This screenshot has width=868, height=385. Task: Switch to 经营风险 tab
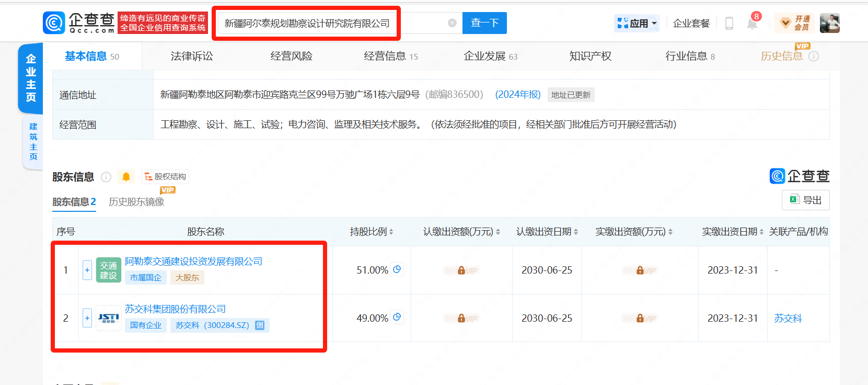point(291,56)
